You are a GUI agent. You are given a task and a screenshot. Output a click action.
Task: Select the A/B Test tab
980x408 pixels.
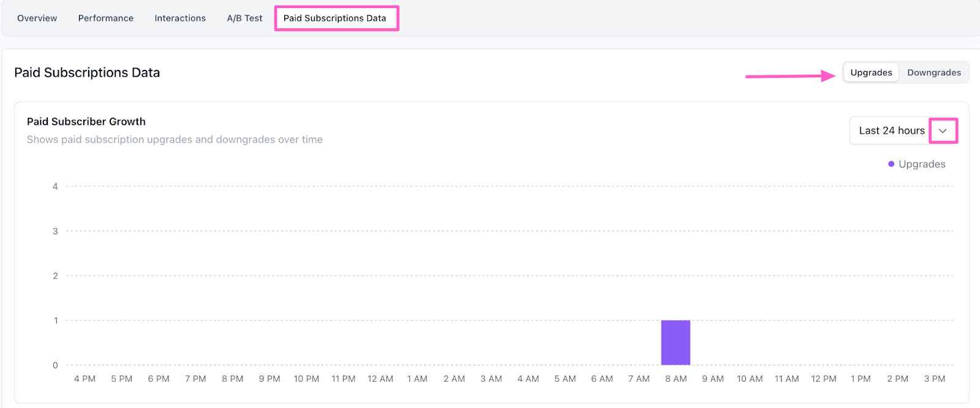(x=244, y=18)
